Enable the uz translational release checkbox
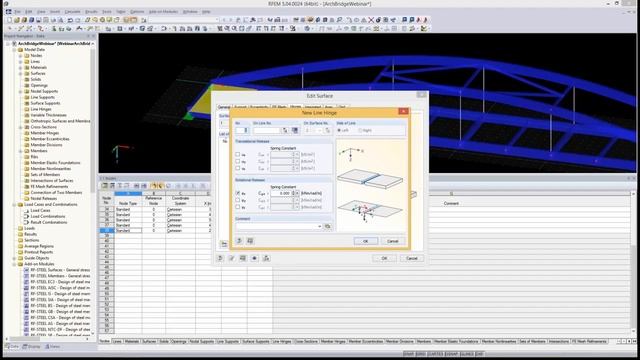 pyautogui.click(x=238, y=168)
